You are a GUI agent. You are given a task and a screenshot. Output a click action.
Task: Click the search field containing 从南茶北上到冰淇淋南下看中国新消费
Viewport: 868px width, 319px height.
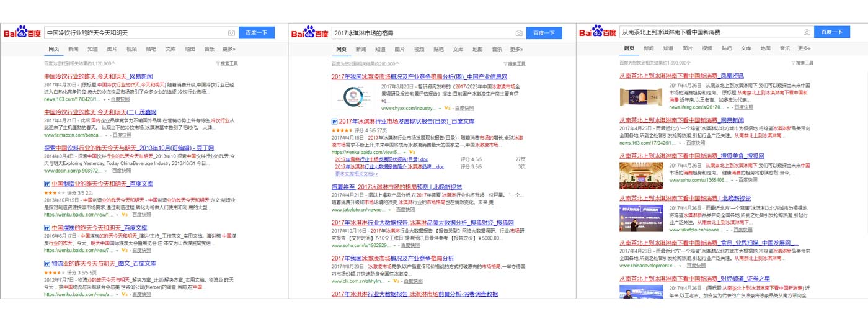[x=709, y=32]
